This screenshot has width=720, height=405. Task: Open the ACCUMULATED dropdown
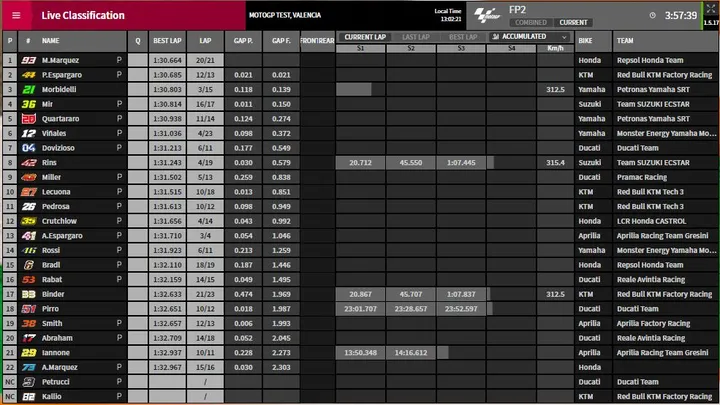[x=530, y=37]
